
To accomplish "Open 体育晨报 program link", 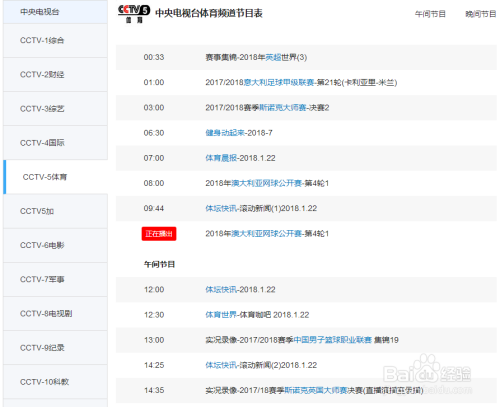I will 221,158.
